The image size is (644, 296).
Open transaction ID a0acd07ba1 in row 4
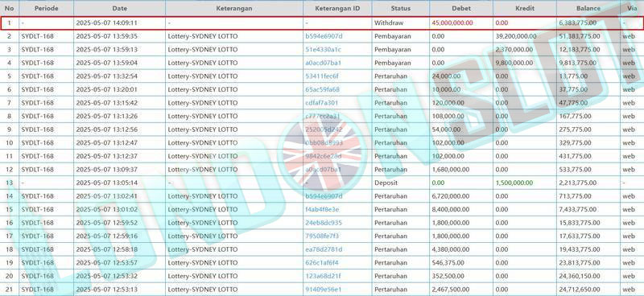tap(324, 64)
